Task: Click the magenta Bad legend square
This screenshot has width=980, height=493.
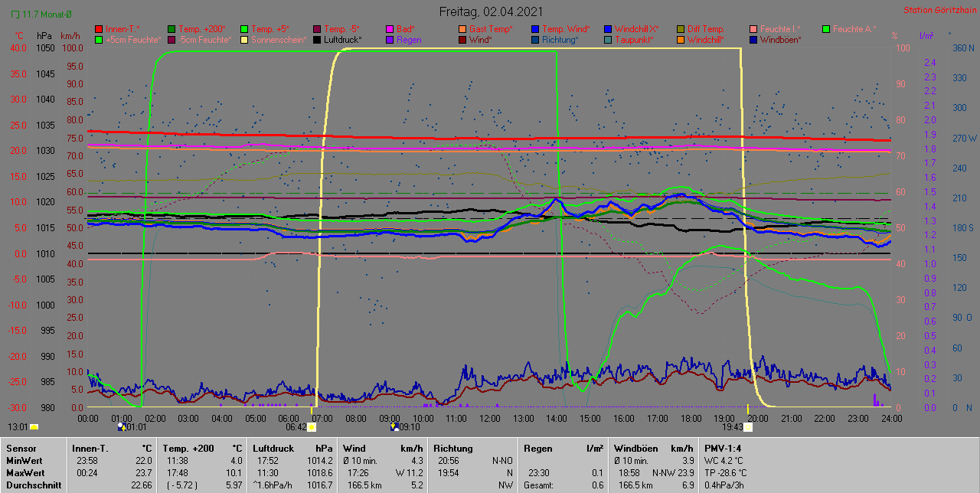Action: click(390, 29)
